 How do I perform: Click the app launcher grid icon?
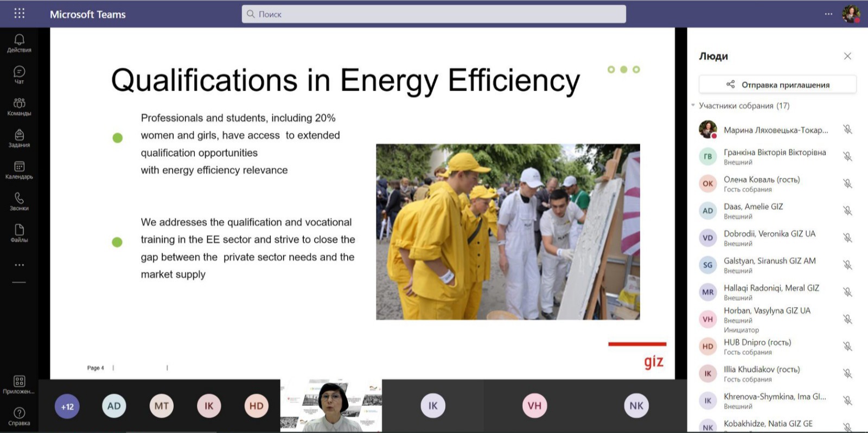[20, 14]
